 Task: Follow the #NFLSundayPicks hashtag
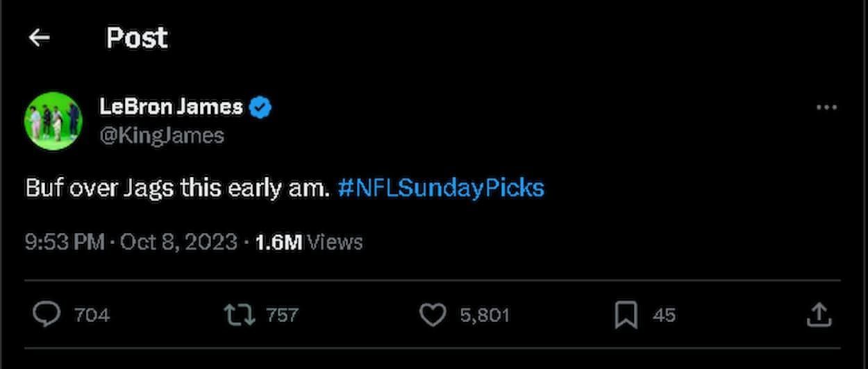click(440, 188)
